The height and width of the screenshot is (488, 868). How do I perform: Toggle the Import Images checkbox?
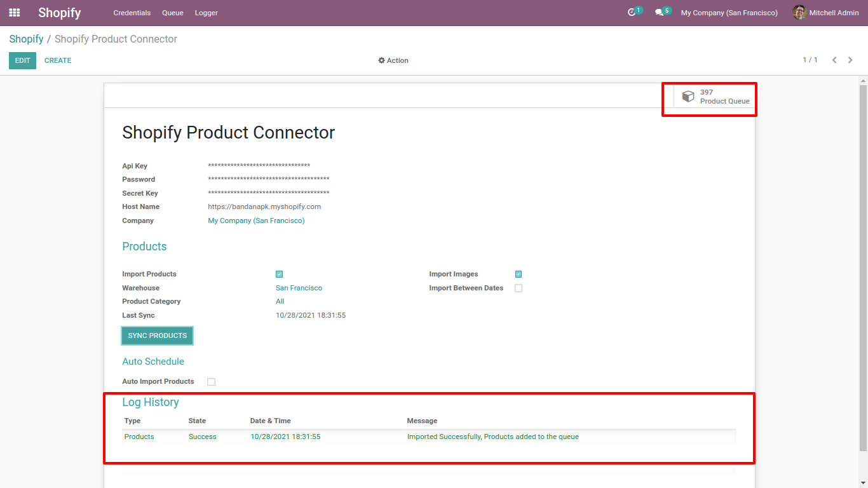pos(519,274)
